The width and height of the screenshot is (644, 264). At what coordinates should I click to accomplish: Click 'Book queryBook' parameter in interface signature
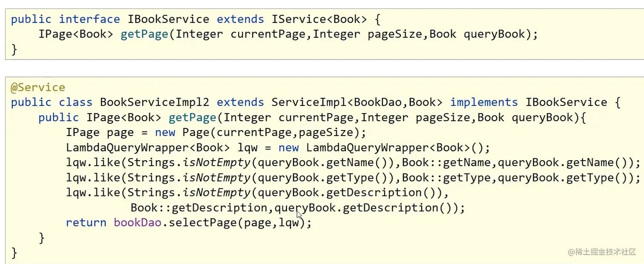(x=477, y=34)
